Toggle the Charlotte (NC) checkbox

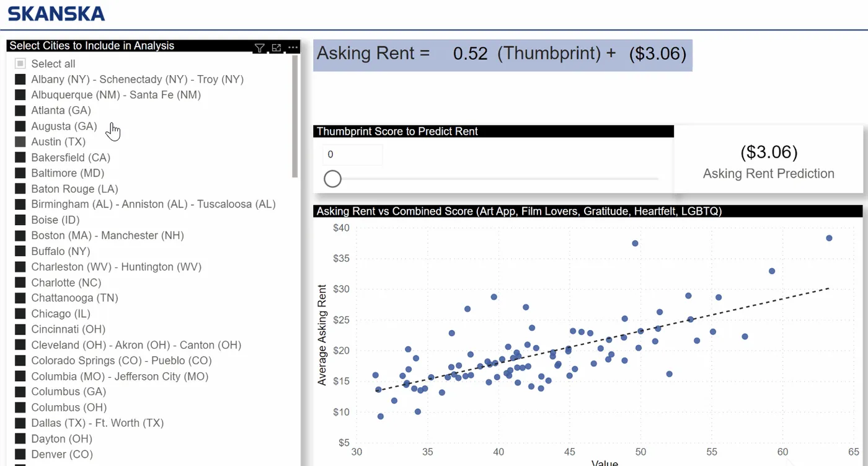click(20, 282)
